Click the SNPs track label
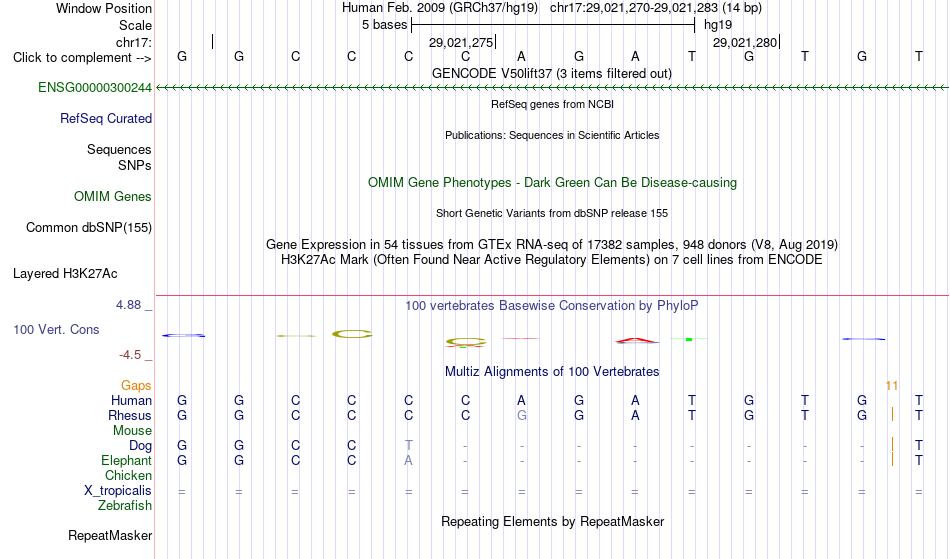The width and height of the screenshot is (950, 559). tap(135, 166)
